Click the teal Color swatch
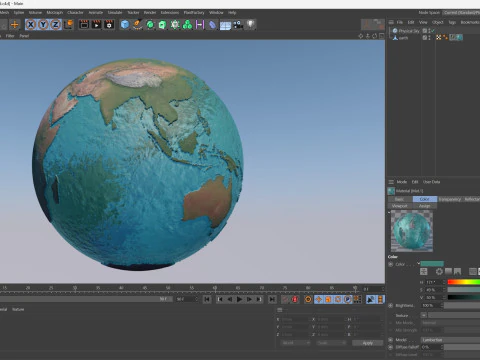This screenshot has width=480, height=360. coord(432,264)
